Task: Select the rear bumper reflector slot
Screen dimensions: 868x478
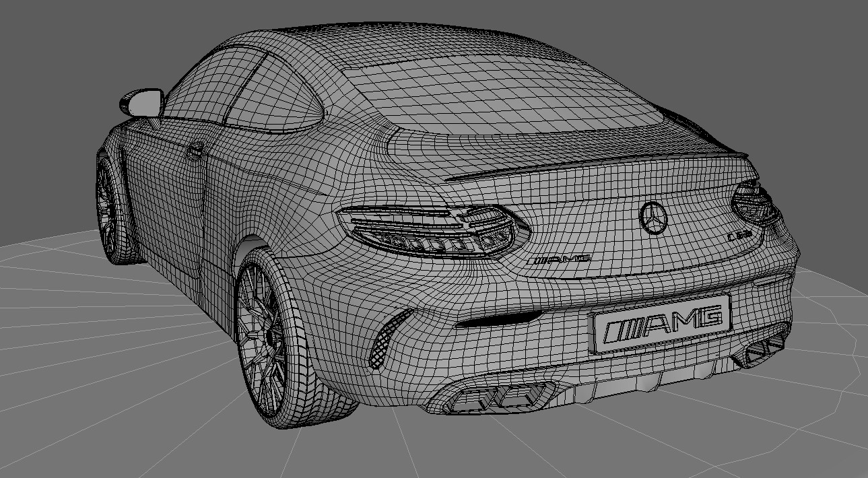Action: click(x=498, y=318)
